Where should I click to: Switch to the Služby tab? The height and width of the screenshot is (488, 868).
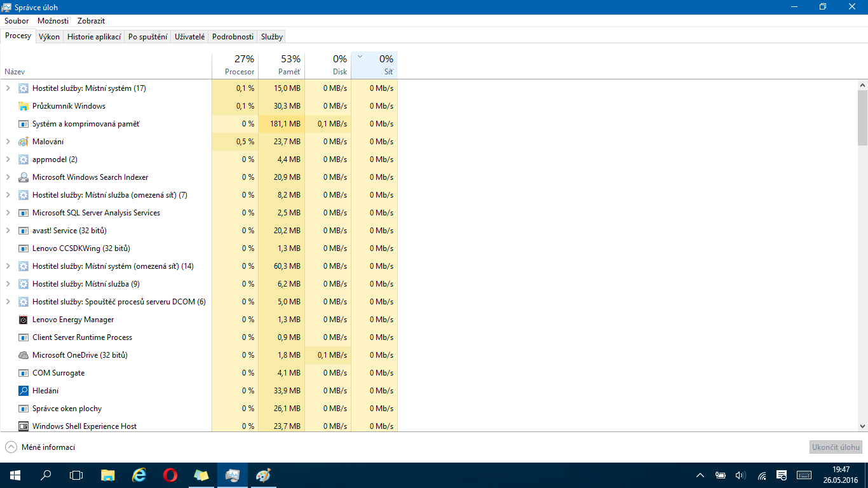[271, 37]
